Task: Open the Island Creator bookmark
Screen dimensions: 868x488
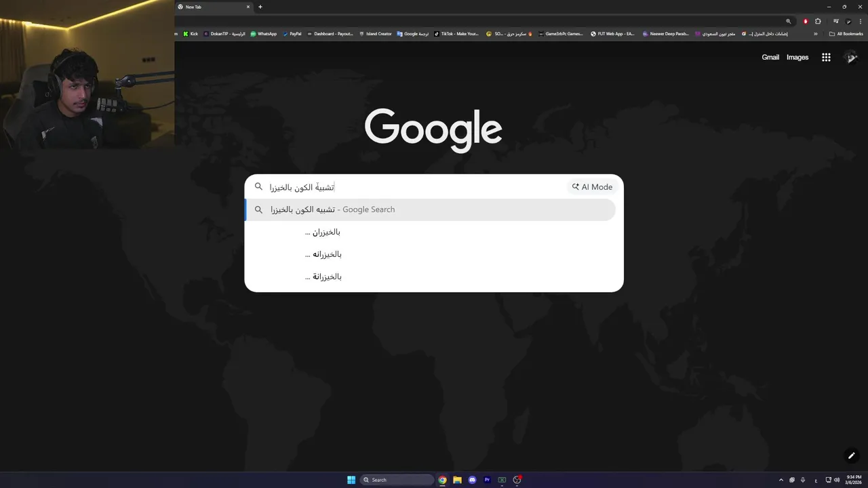Action: (x=376, y=34)
